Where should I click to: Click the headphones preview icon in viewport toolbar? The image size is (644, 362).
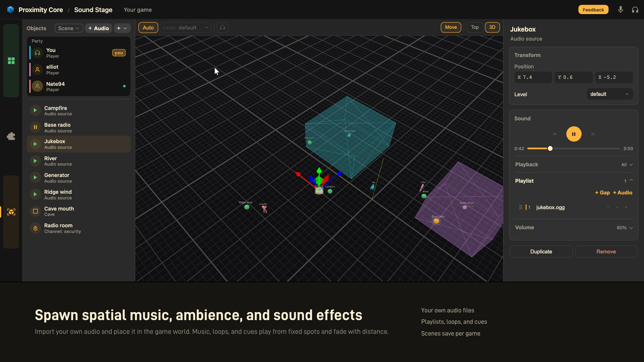[x=222, y=27]
